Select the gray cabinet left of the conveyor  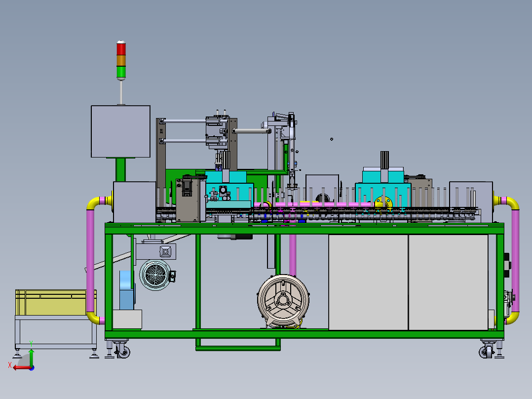(134, 202)
